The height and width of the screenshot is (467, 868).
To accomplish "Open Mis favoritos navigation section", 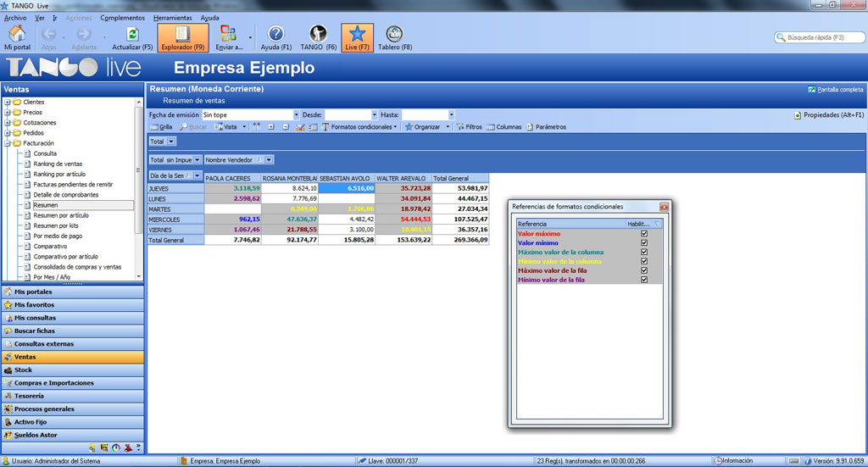I will 73,305.
